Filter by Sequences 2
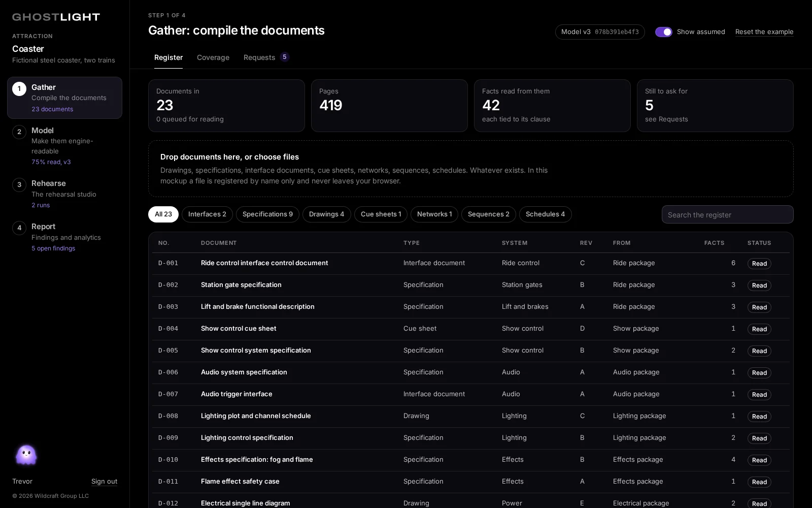 coord(489,214)
